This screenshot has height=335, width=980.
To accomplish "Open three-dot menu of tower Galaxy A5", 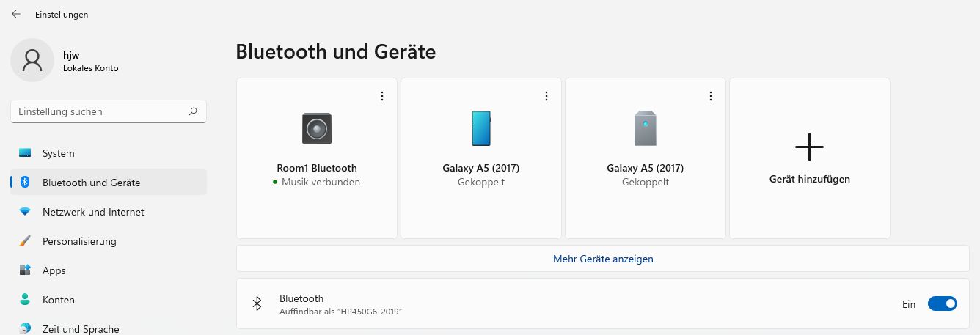I will (x=711, y=96).
